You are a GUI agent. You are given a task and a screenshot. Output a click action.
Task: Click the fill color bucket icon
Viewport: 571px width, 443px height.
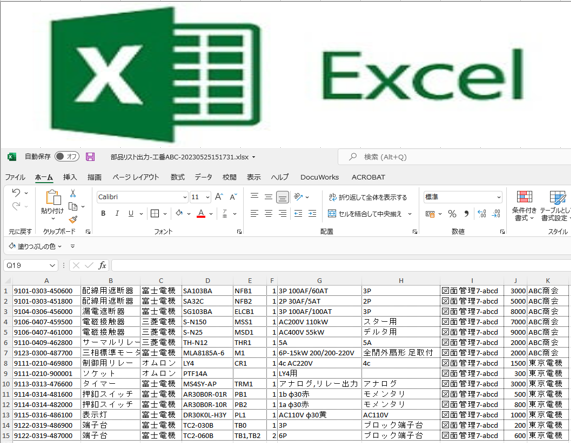[x=179, y=213]
